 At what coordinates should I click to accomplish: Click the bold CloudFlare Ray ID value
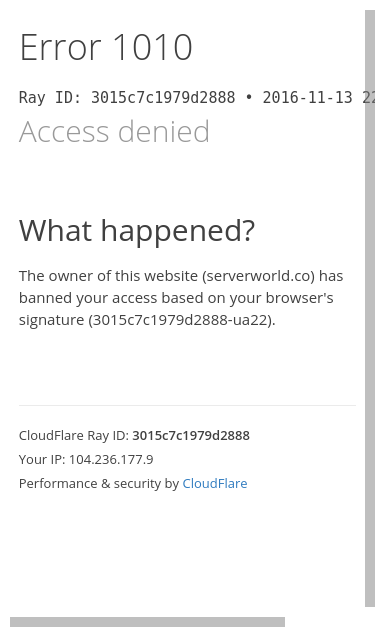[191, 435]
